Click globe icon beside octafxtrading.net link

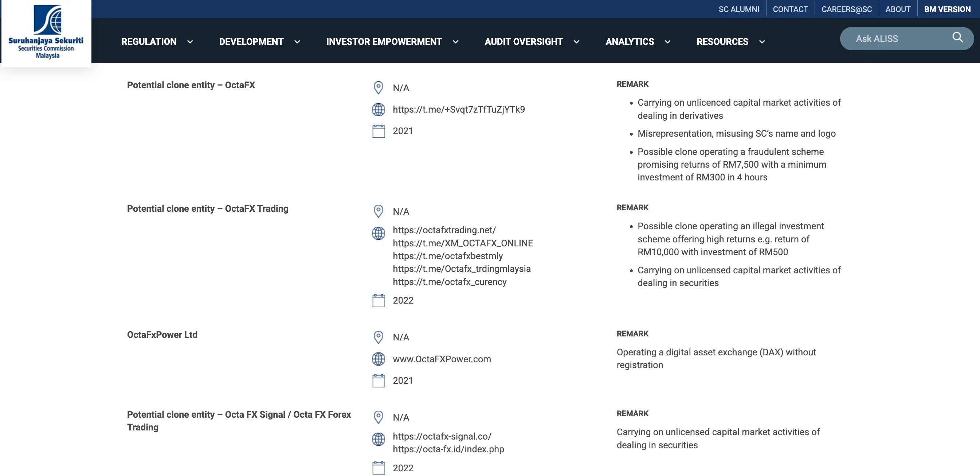pos(378,233)
